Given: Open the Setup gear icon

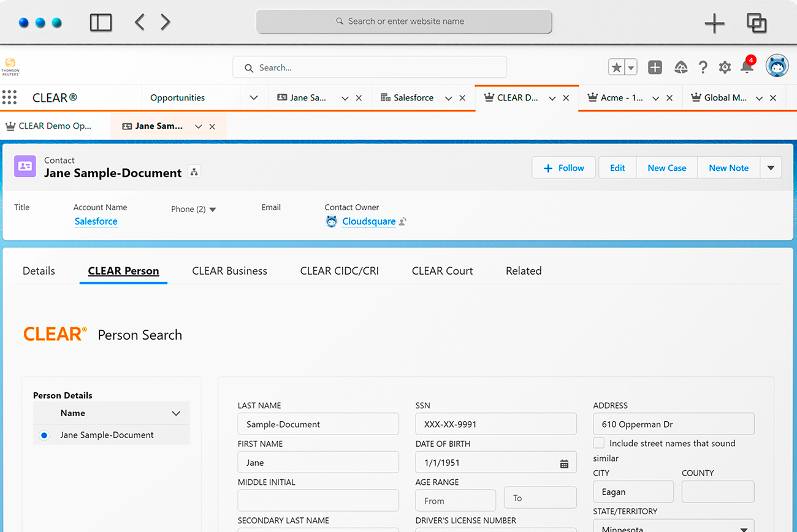Looking at the screenshot, I should pyautogui.click(x=725, y=67).
